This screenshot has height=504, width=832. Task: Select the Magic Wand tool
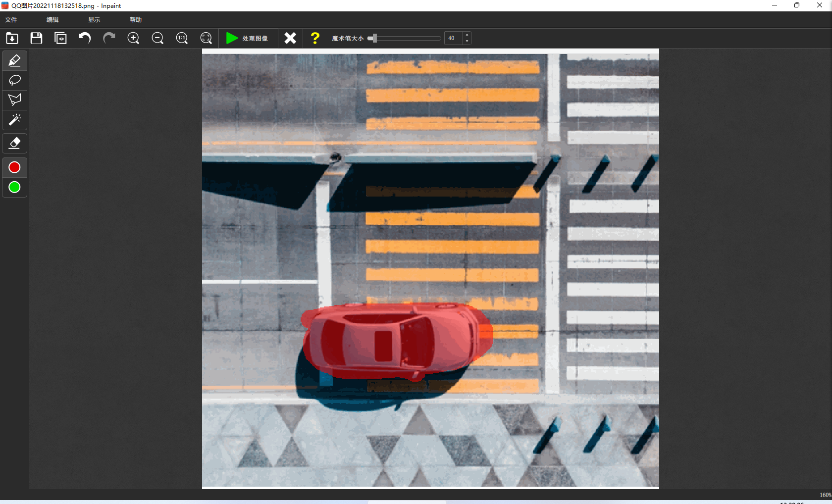coord(14,120)
